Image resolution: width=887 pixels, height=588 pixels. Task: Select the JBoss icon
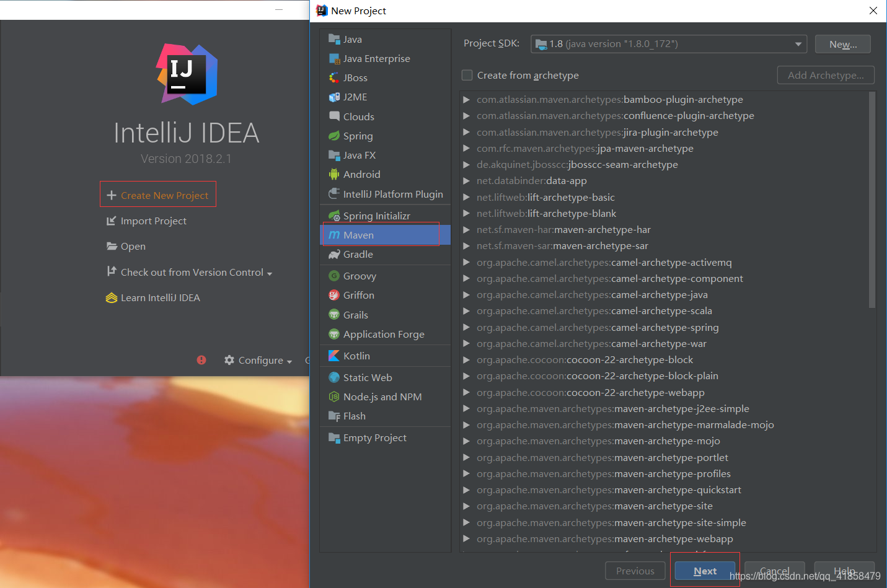pos(334,77)
